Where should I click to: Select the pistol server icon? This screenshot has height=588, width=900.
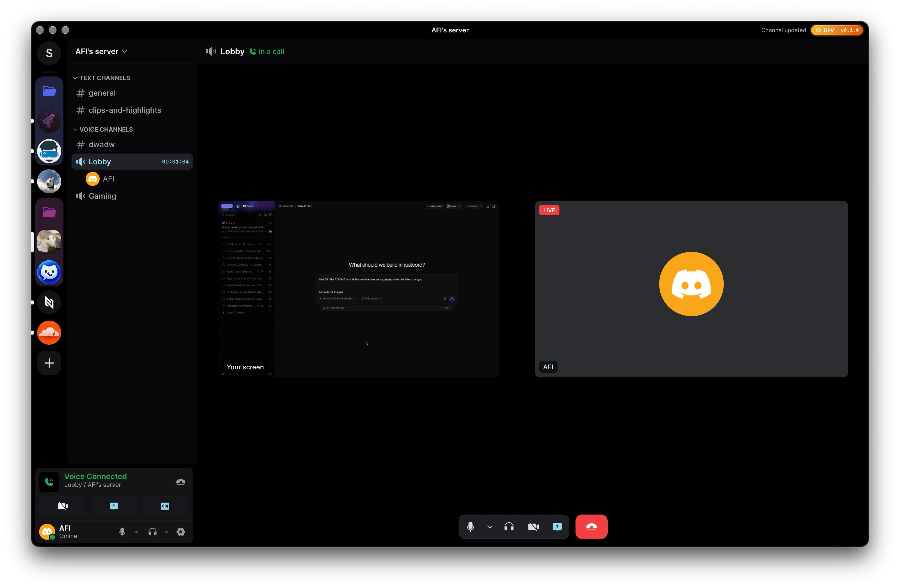click(x=49, y=121)
